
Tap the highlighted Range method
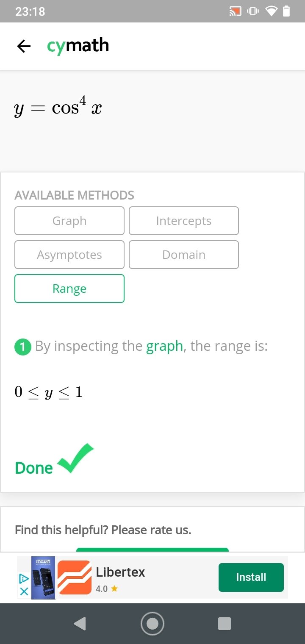tap(69, 289)
